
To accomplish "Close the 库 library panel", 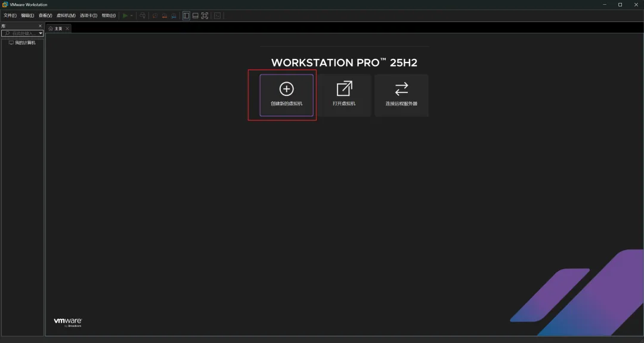I will point(41,26).
